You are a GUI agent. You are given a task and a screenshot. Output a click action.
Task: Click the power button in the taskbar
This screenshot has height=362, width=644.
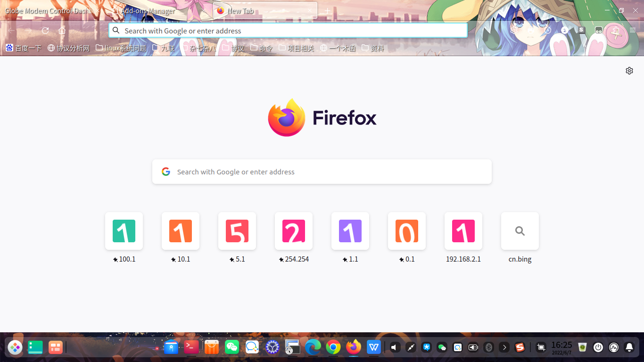pos(598,347)
